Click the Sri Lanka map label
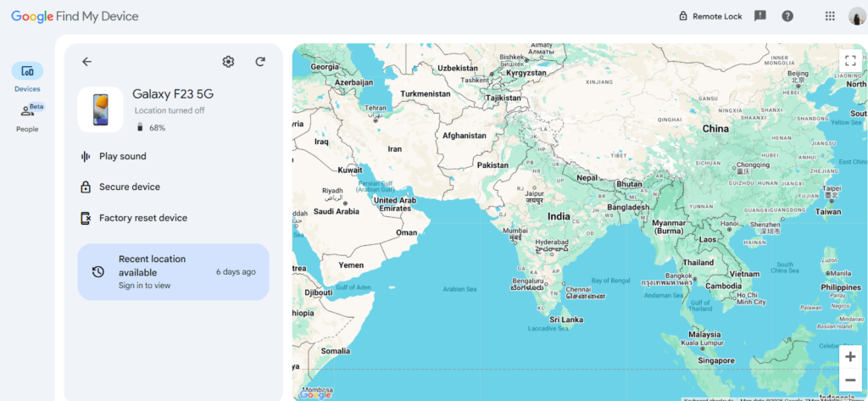This screenshot has height=401, width=868. [565, 320]
